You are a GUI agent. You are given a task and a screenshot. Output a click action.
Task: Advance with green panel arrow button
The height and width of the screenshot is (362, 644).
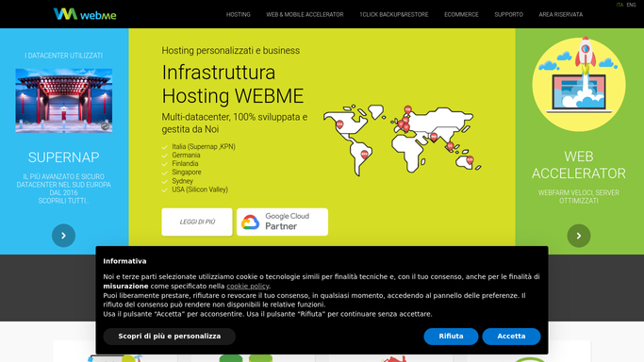[579, 236]
